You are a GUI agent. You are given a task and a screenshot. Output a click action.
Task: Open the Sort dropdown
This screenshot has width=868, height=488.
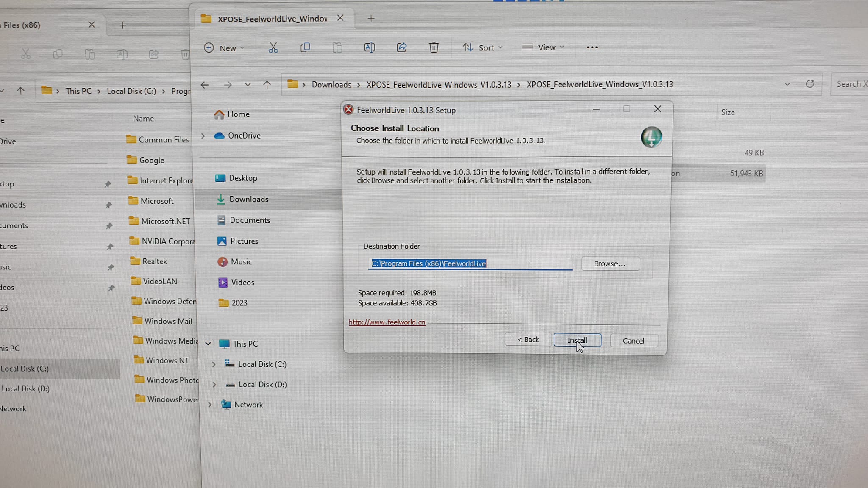coord(482,47)
